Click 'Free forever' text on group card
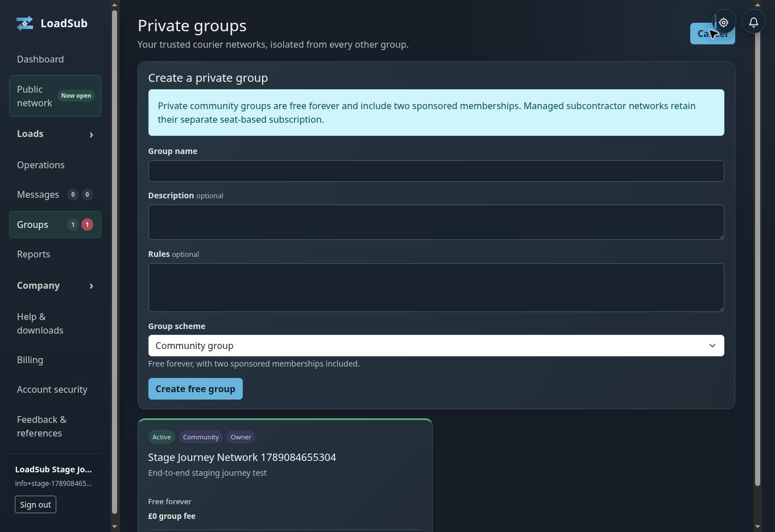The image size is (775, 532). (170, 501)
